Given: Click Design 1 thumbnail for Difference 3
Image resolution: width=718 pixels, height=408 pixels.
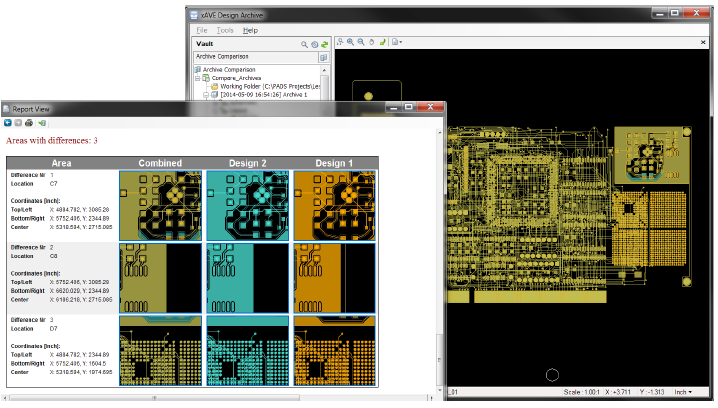Looking at the screenshot, I should point(335,351).
